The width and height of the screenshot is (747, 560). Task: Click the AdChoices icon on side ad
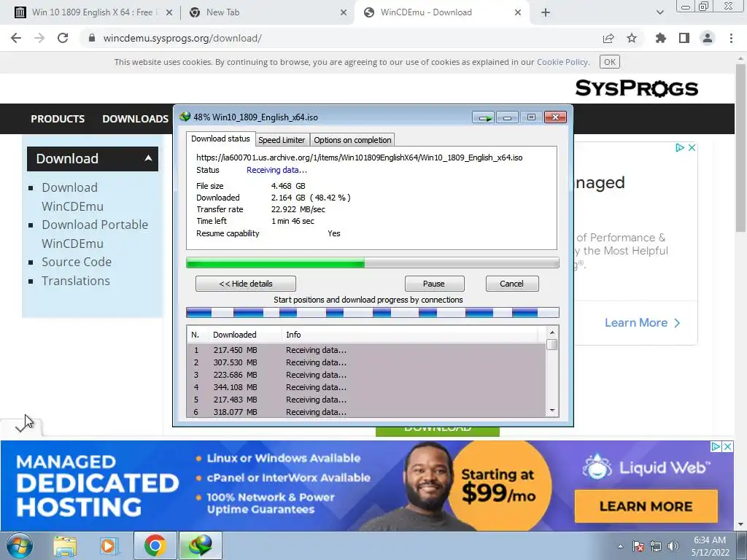coord(680,147)
